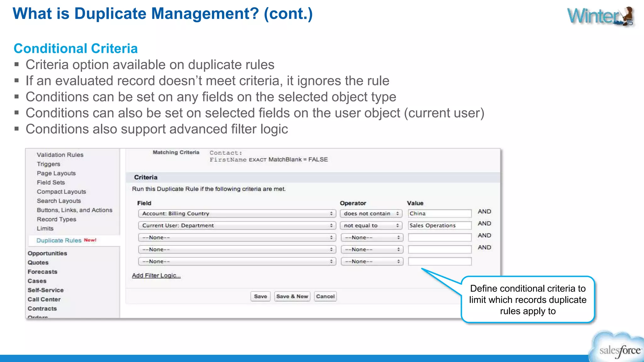Screen dimensions: 644x362
Task: Select Duplicate Rules in the sidebar
Action: point(59,240)
